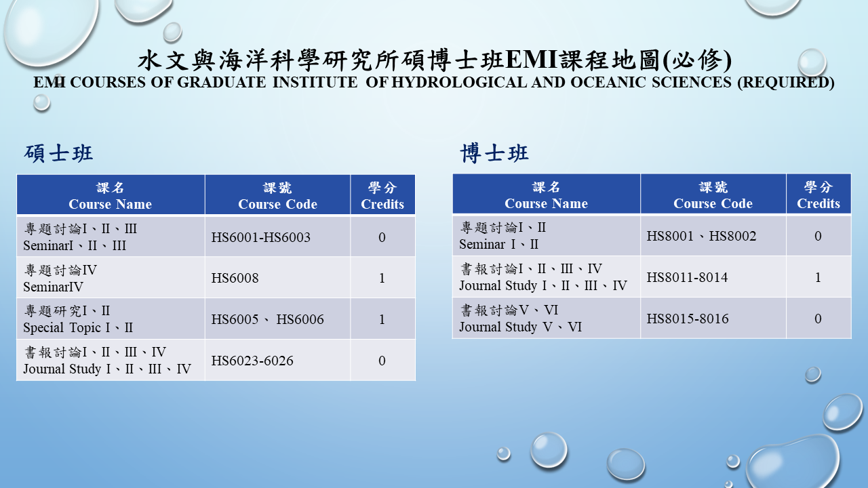
Task: Click the credits value in the HS8001 row
Action: tap(818, 236)
